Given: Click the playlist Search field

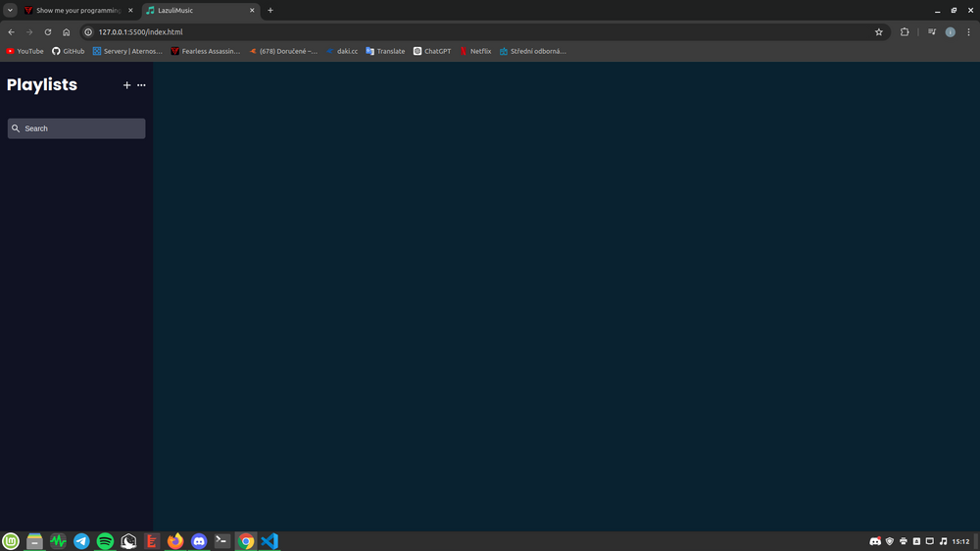Looking at the screenshot, I should tap(76, 128).
